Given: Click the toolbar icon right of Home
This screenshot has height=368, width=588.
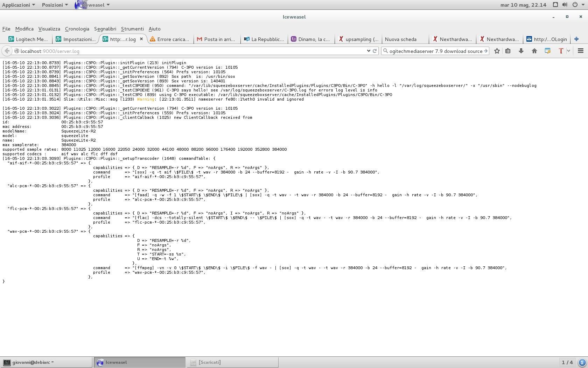Looking at the screenshot, I should (x=548, y=51).
